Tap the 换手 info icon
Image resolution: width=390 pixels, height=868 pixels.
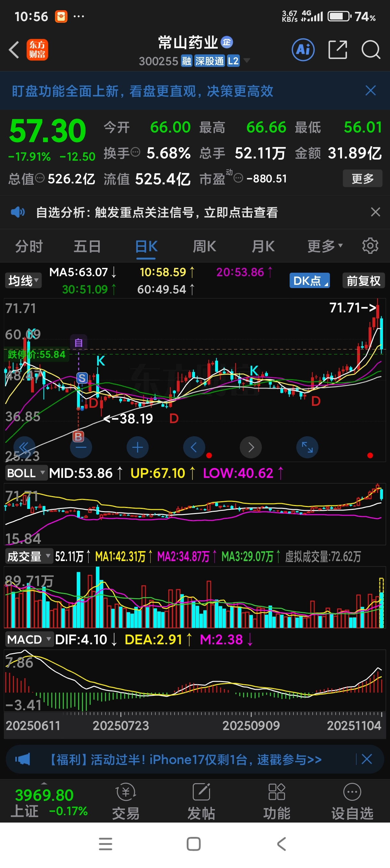(x=135, y=152)
